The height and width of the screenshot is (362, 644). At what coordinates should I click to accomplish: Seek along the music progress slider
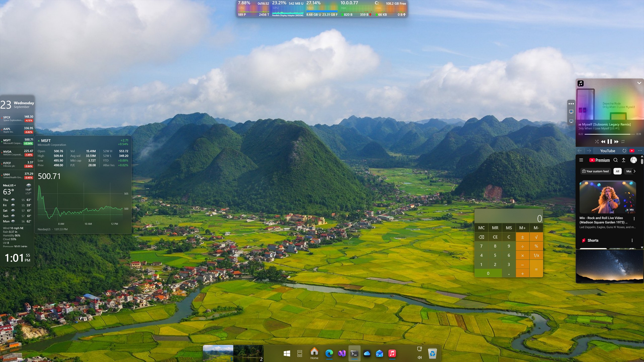pos(609,134)
